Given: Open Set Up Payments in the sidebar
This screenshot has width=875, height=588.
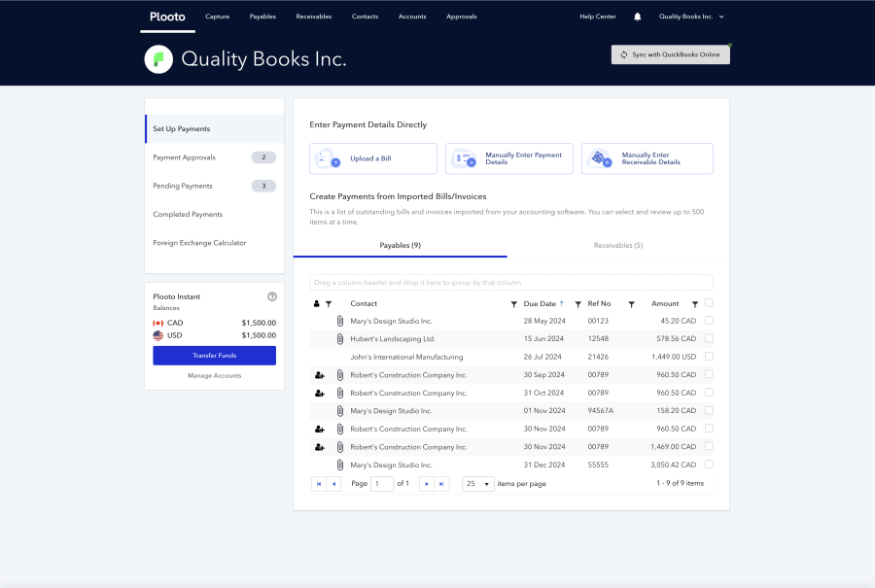Looking at the screenshot, I should click(215, 129).
